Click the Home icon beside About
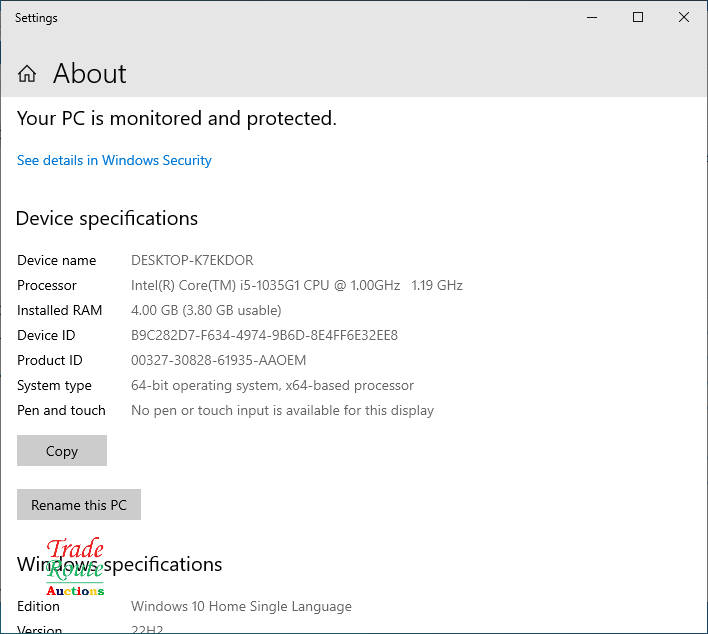This screenshot has height=634, width=708. [27, 74]
